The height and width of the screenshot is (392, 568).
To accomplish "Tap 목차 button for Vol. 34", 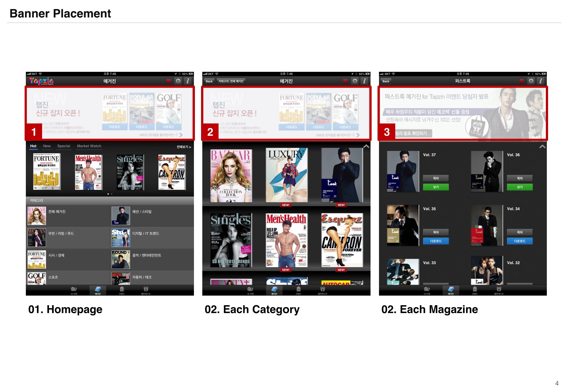I will 520,232.
